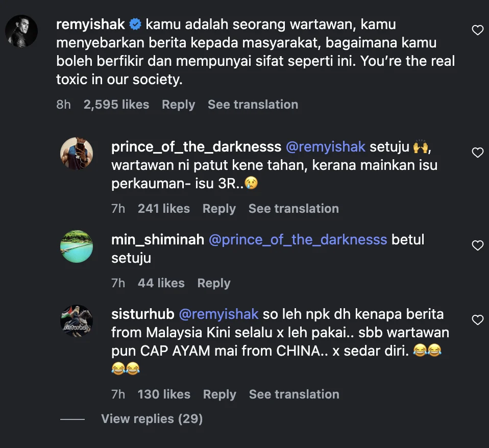Viewport: 489px width, 448px height.
Task: Reply to min_shiminah's comment
Action: click(214, 283)
